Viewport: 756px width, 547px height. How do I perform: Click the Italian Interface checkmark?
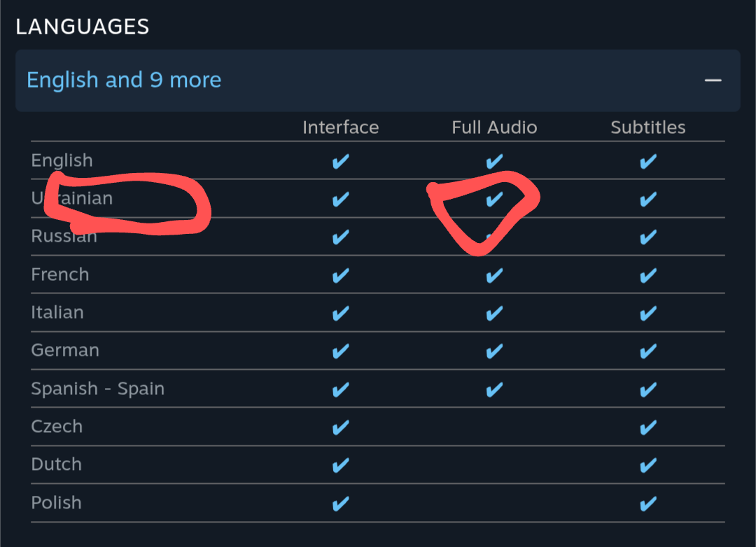(340, 313)
